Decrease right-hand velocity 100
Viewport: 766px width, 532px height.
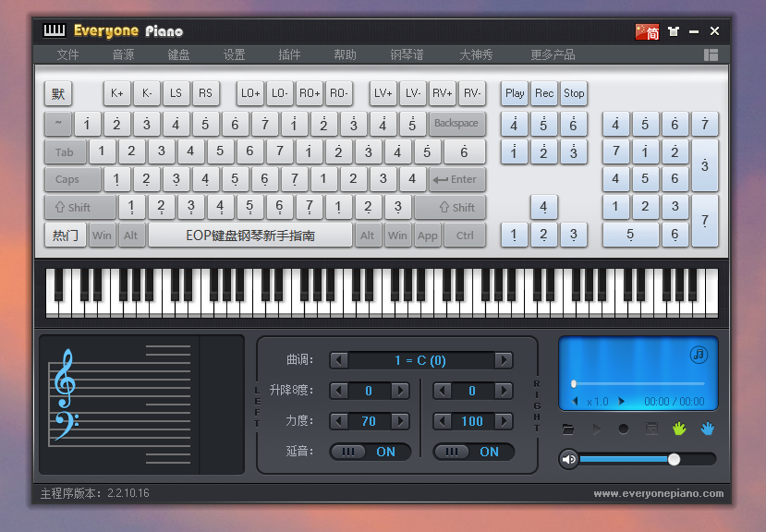(442, 421)
